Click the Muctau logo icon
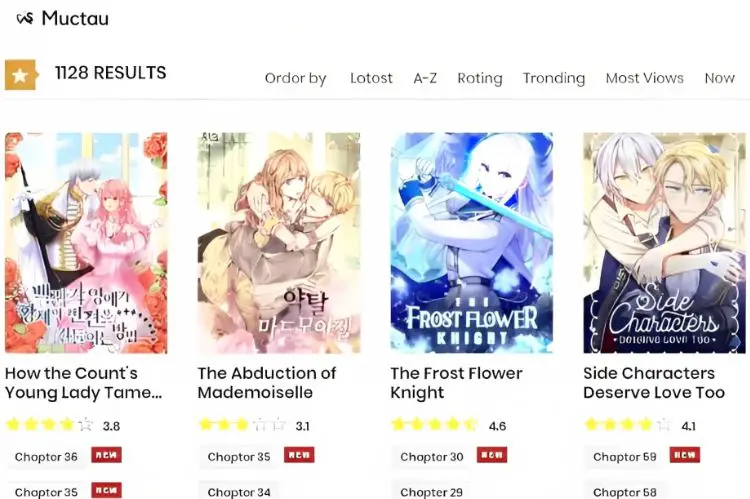 point(25,19)
